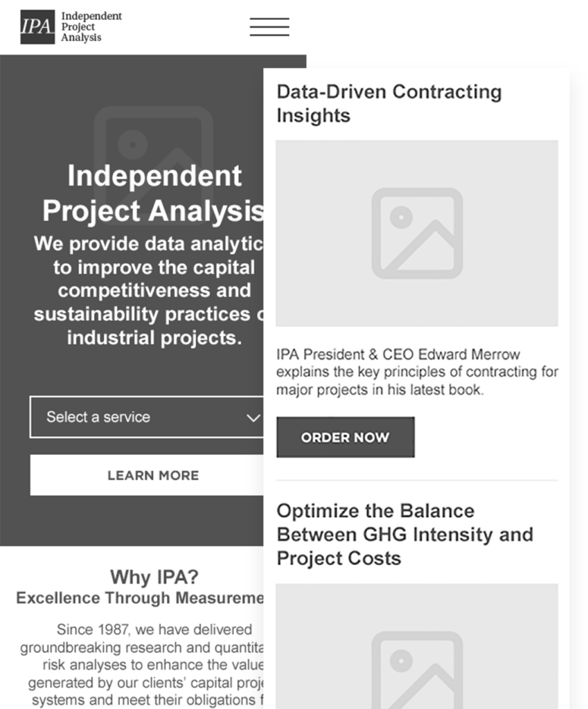The width and height of the screenshot is (588, 709).
Task: Click the LEARN MORE button
Action: click(x=147, y=475)
